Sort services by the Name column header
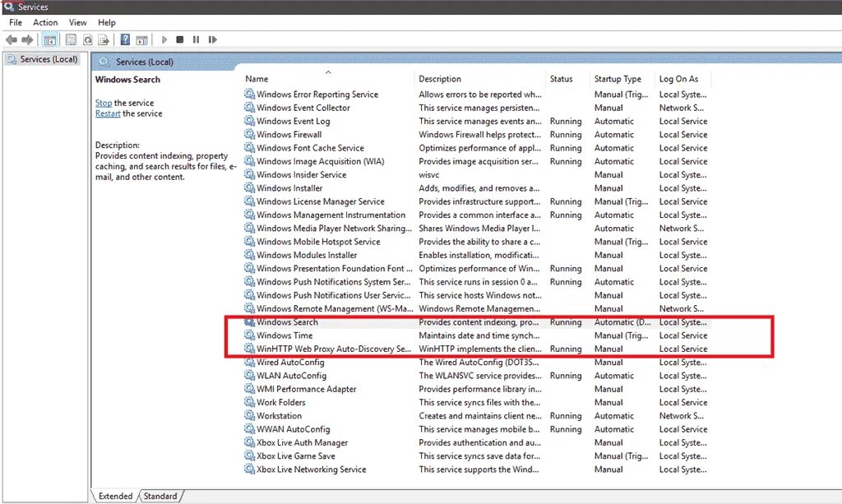This screenshot has width=842, height=504. tap(256, 78)
